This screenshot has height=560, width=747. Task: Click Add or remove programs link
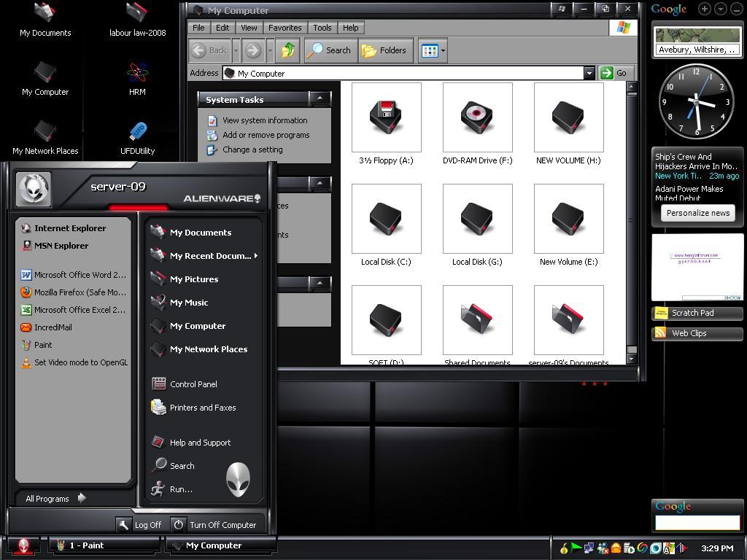click(266, 135)
